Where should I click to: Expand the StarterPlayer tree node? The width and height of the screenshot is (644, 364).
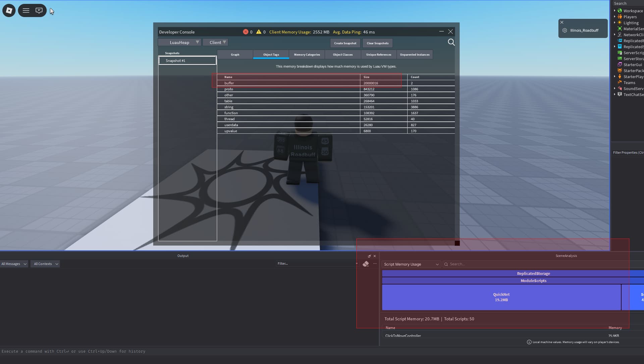click(x=614, y=77)
